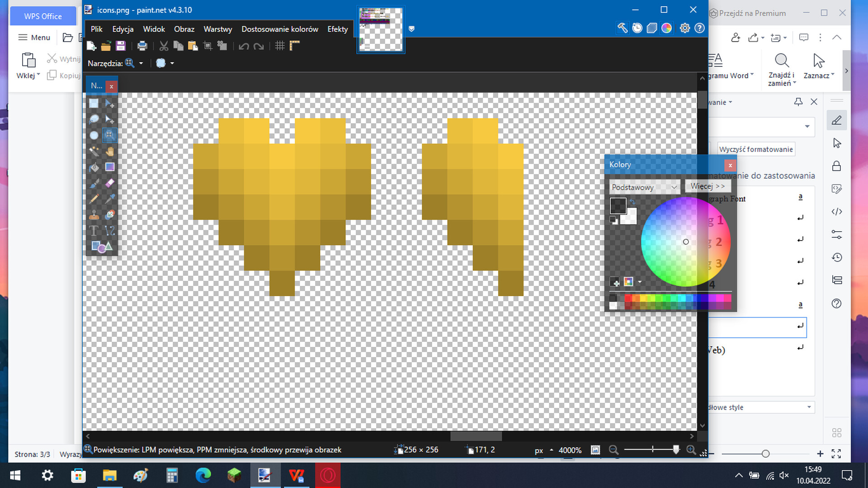Open the Efekty menu
The width and height of the screenshot is (868, 488).
point(337,28)
